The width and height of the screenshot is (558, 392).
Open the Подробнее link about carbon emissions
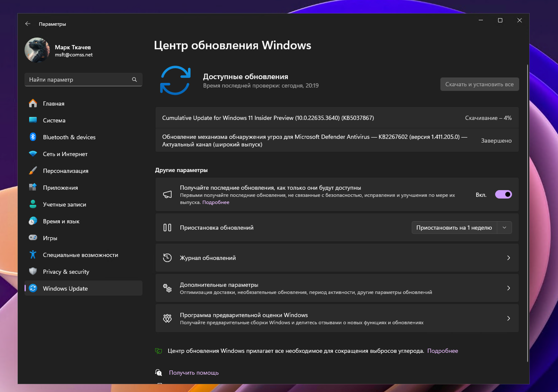coord(443,351)
